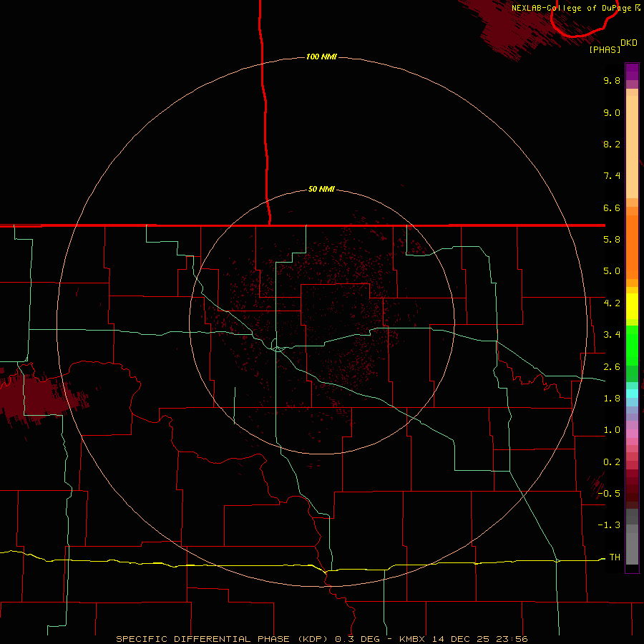The width and height of the screenshot is (644, 644).
Task: Select the 2.6 scale value
Action: pos(612,367)
